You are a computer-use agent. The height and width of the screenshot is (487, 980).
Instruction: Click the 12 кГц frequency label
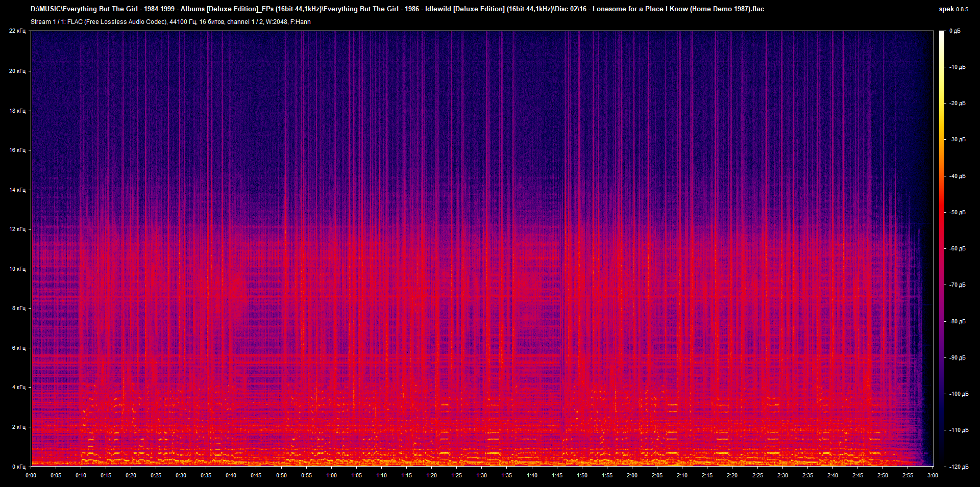click(x=17, y=229)
